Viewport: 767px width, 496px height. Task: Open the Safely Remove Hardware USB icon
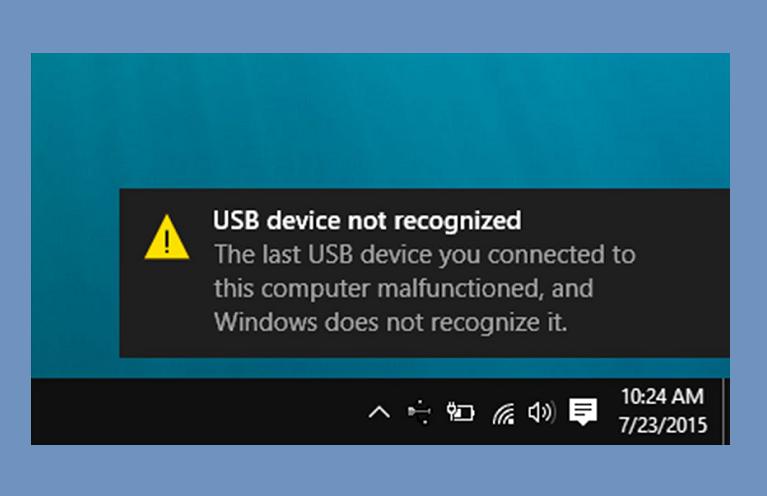[x=419, y=412]
